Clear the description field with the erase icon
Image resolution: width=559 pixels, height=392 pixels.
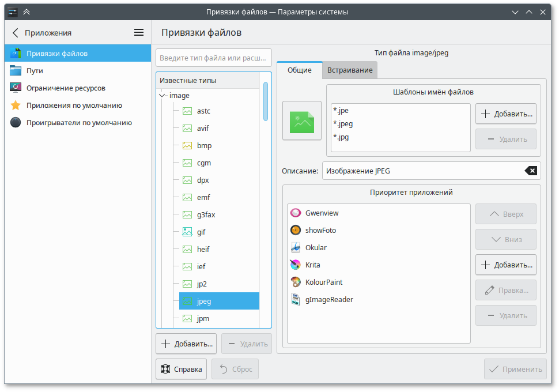pos(531,171)
